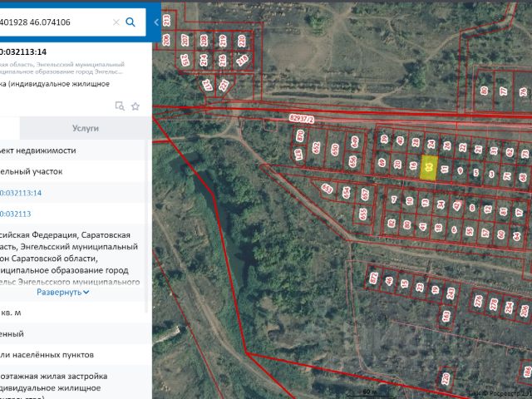Image resolution: width=532 pixels, height=399 pixels.
Task: Click parcel label 20
Action: (x=397, y=165)
